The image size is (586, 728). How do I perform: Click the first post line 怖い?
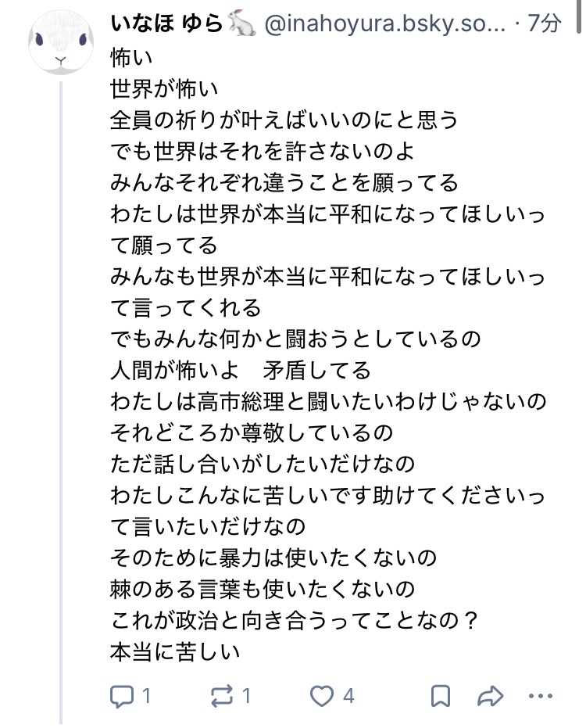click(133, 57)
